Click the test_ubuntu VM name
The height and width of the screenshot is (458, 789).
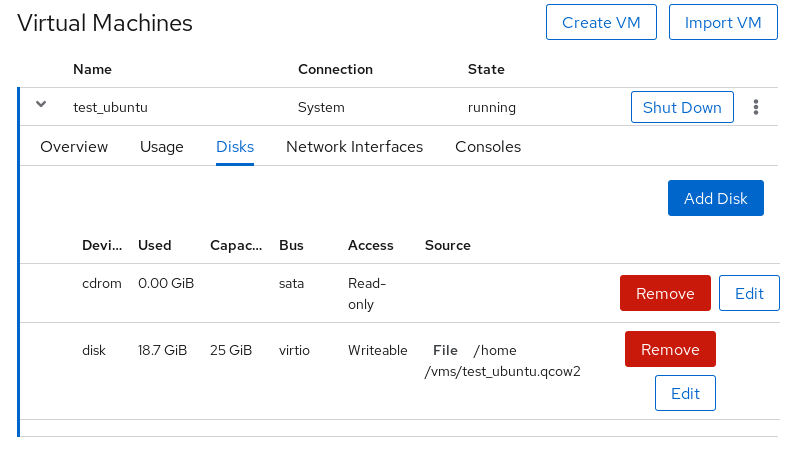click(110, 107)
